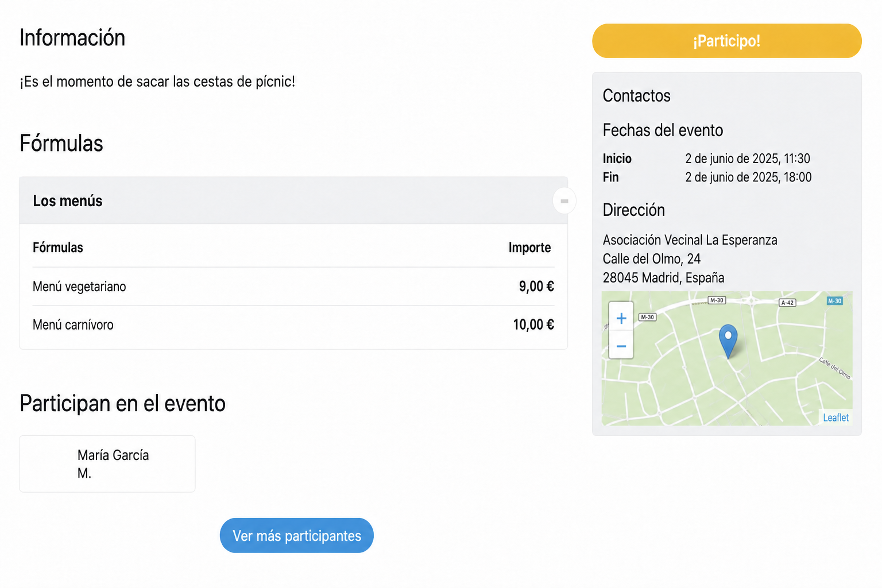882x588 pixels.
Task: Click the A-42 road label on map
Action: point(787,303)
